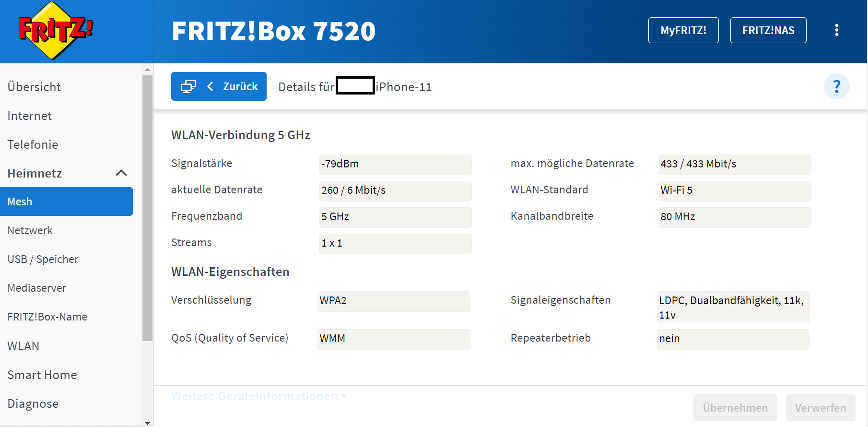Click the iPhone-11 device name text
This screenshot has height=427, width=868.
pos(404,87)
